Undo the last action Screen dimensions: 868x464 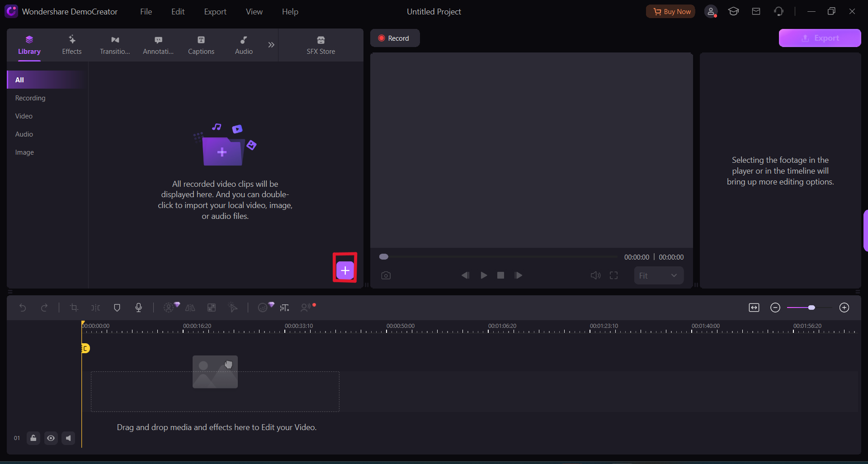tap(23, 308)
